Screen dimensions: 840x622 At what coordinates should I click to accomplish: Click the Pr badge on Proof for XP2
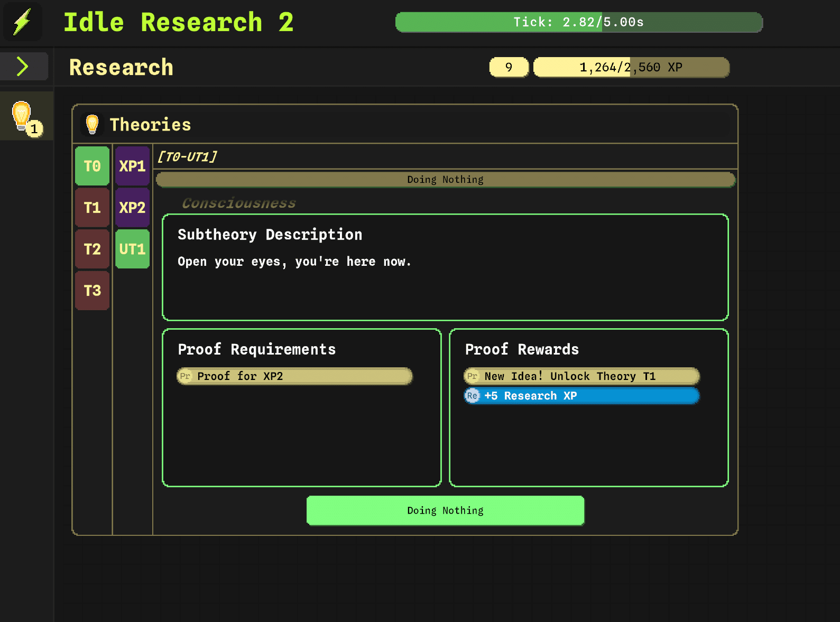(x=185, y=376)
